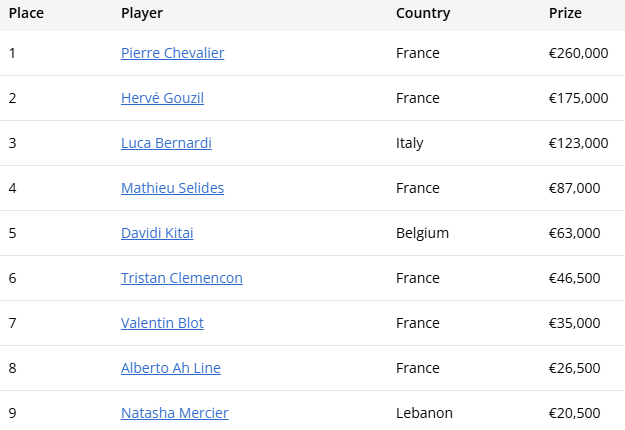Click the €175,000 prize value
Image resolution: width=625 pixels, height=430 pixels.
[578, 98]
